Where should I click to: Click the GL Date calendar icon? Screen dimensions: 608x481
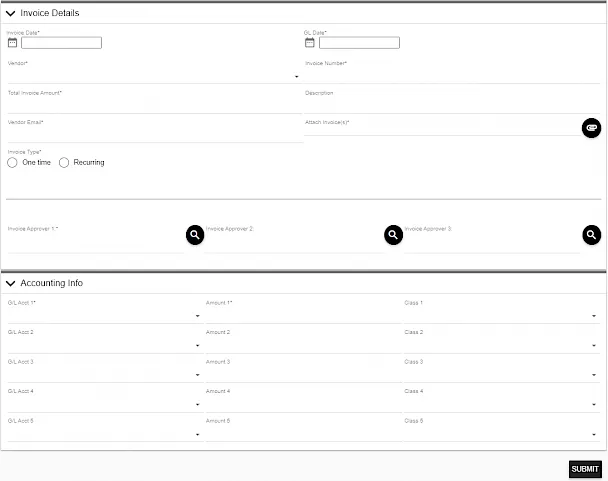[x=310, y=43]
